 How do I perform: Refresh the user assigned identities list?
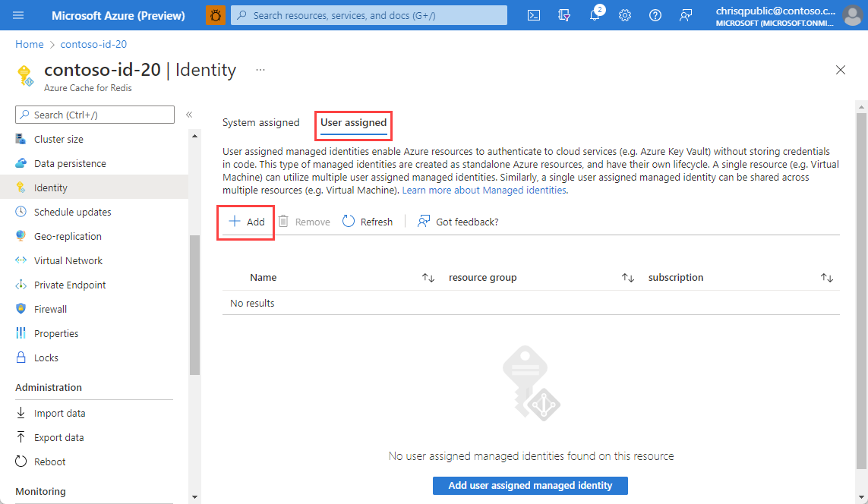coord(368,222)
